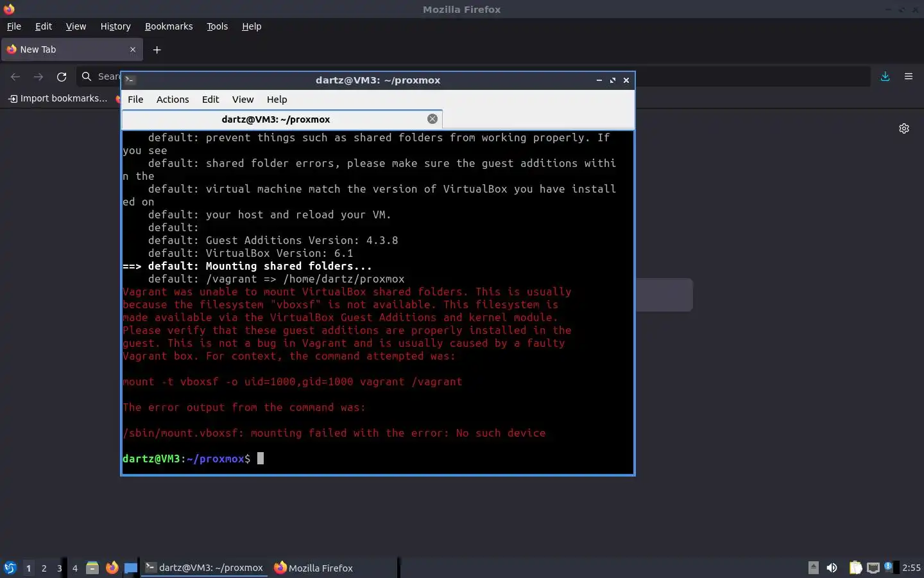
Task: Click the dartz@VM3 shell prompt
Action: (x=186, y=459)
